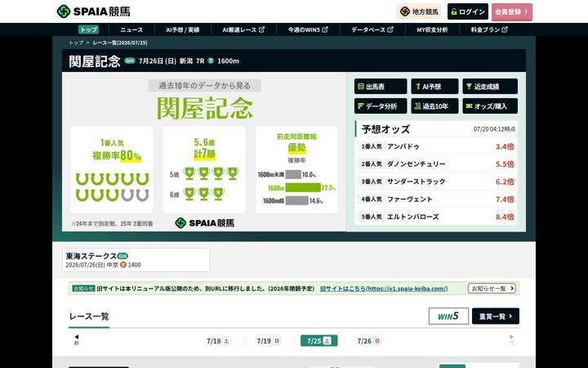Select the 7/26 日 date tab
The image size is (588, 368).
[x=369, y=341]
